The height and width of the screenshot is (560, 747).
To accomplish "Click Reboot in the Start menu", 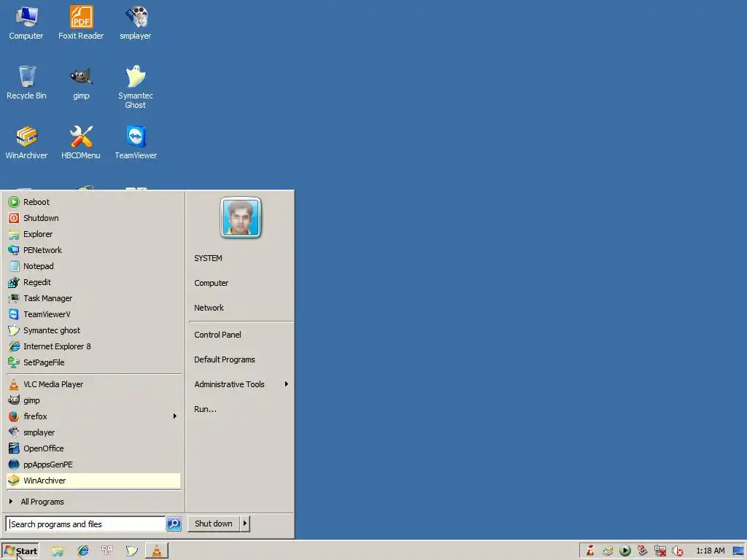I will 93,202.
